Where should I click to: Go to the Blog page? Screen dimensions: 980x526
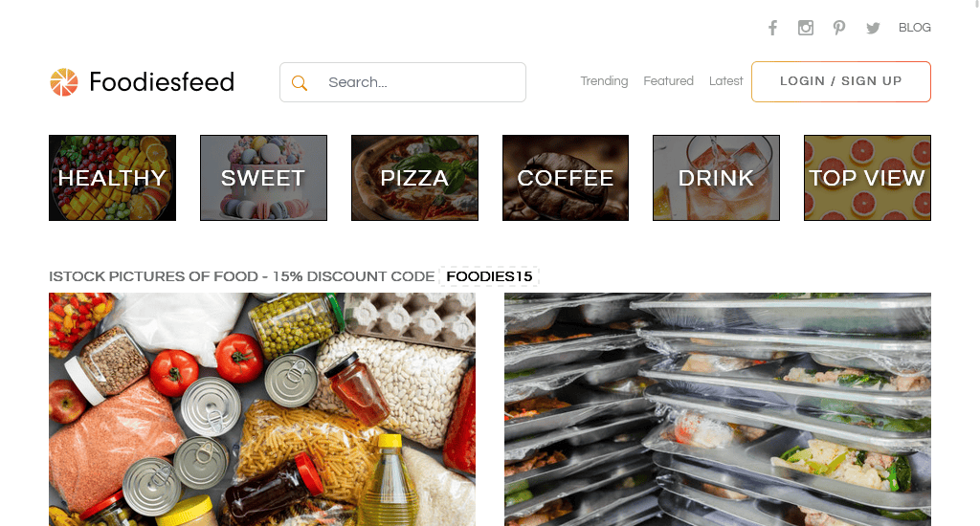(x=914, y=28)
